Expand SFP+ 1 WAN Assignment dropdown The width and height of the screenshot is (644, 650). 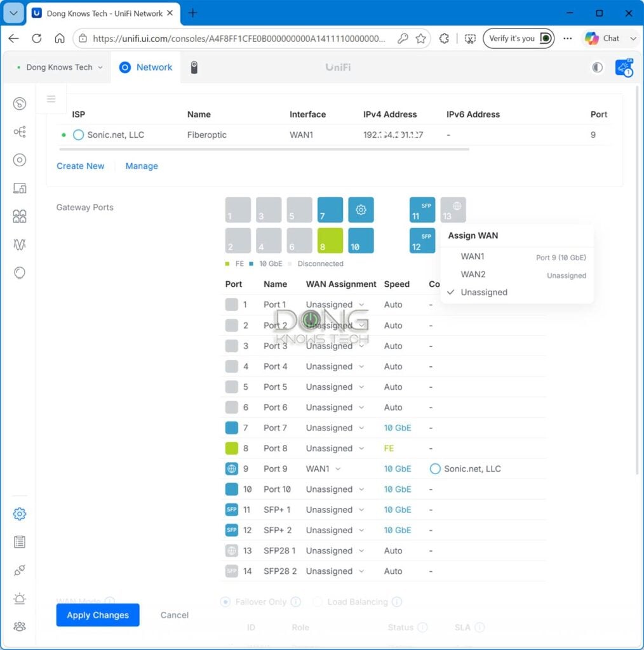pyautogui.click(x=335, y=510)
